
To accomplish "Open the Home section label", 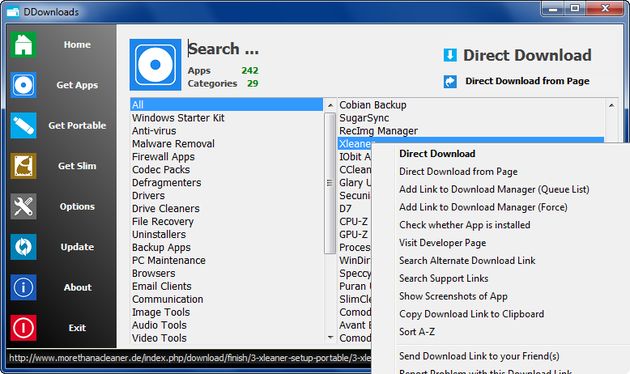I will [77, 45].
